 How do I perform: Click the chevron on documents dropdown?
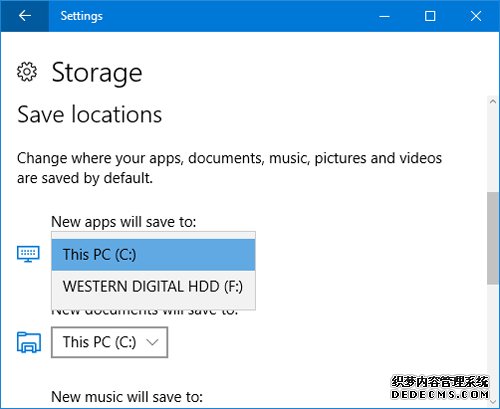click(152, 342)
